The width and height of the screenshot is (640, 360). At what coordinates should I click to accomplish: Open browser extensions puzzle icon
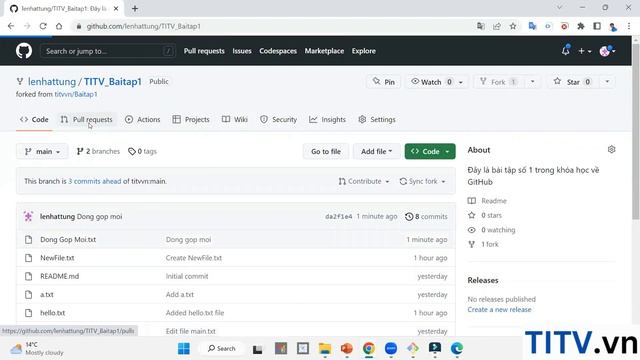pos(580,26)
